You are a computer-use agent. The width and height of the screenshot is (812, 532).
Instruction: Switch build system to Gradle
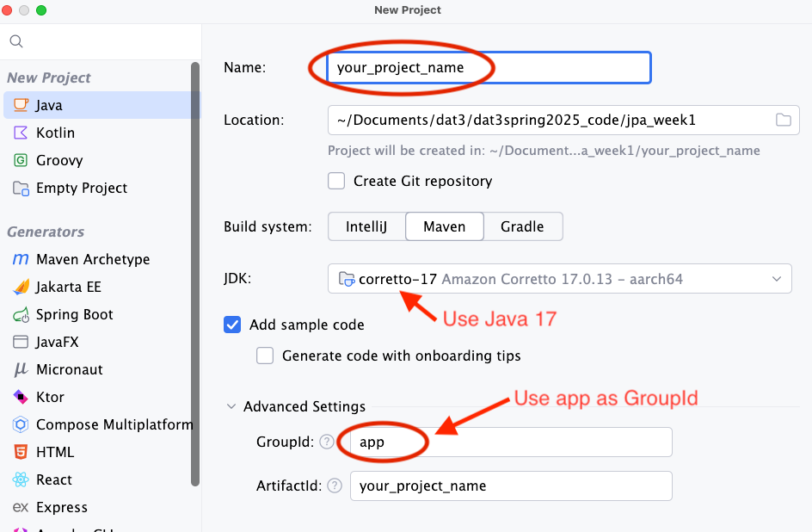coord(522,226)
